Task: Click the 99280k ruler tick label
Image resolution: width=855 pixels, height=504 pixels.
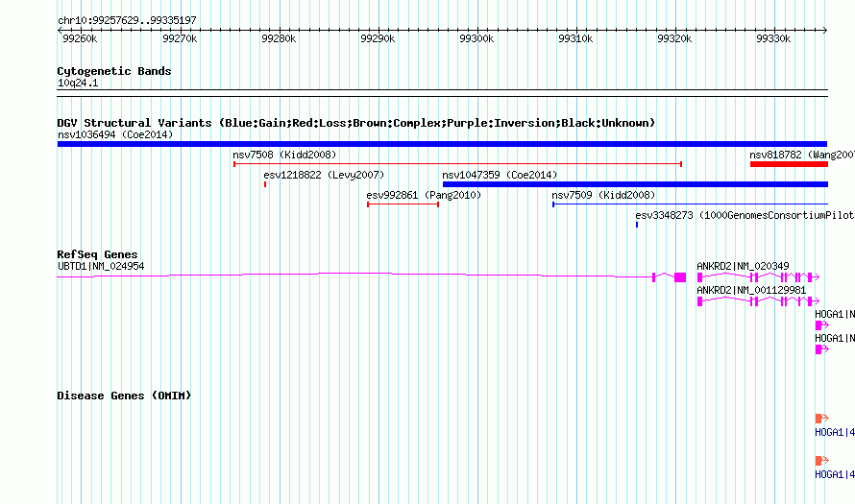Action: click(279, 38)
